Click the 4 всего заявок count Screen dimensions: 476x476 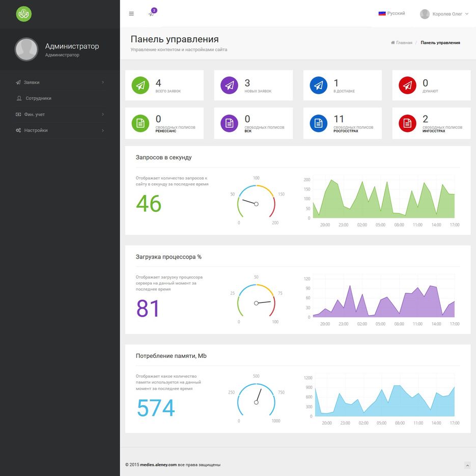(158, 83)
